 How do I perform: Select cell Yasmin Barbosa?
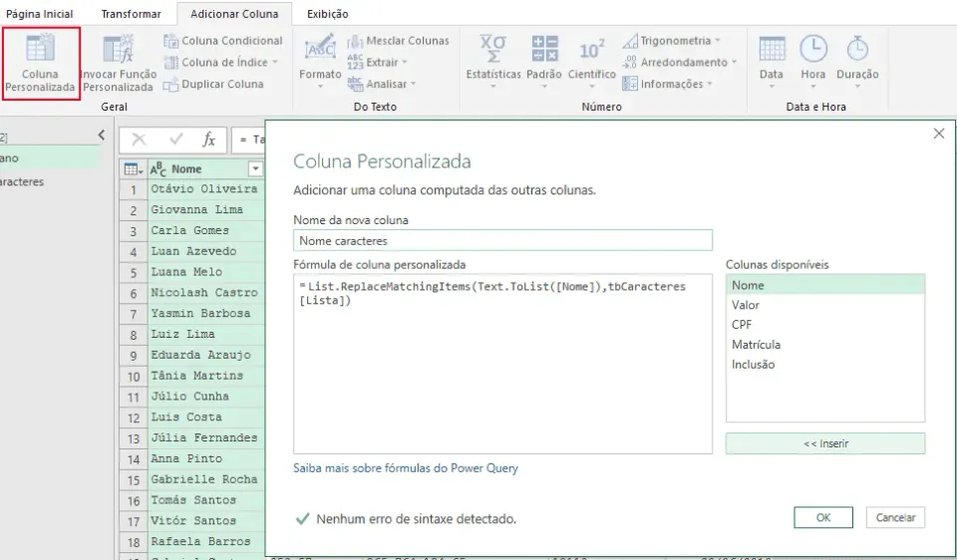[x=206, y=314]
